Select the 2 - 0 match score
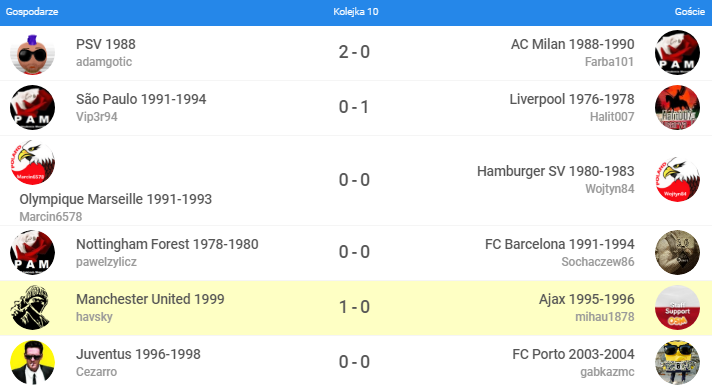The width and height of the screenshot is (712, 389). [354, 52]
